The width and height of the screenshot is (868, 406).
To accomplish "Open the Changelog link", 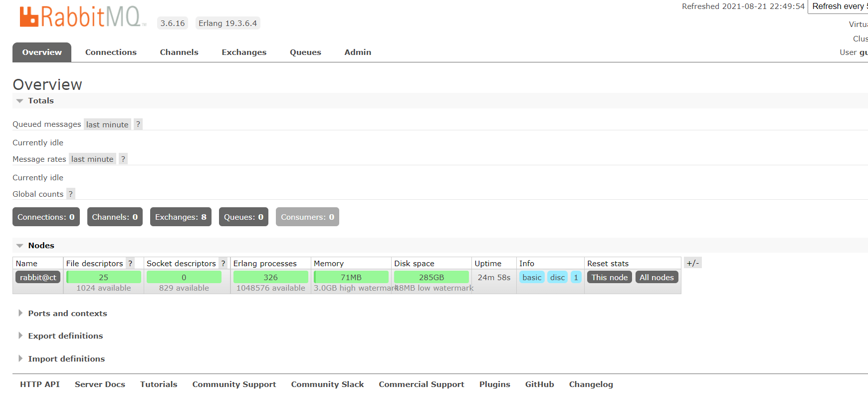I will point(591,384).
